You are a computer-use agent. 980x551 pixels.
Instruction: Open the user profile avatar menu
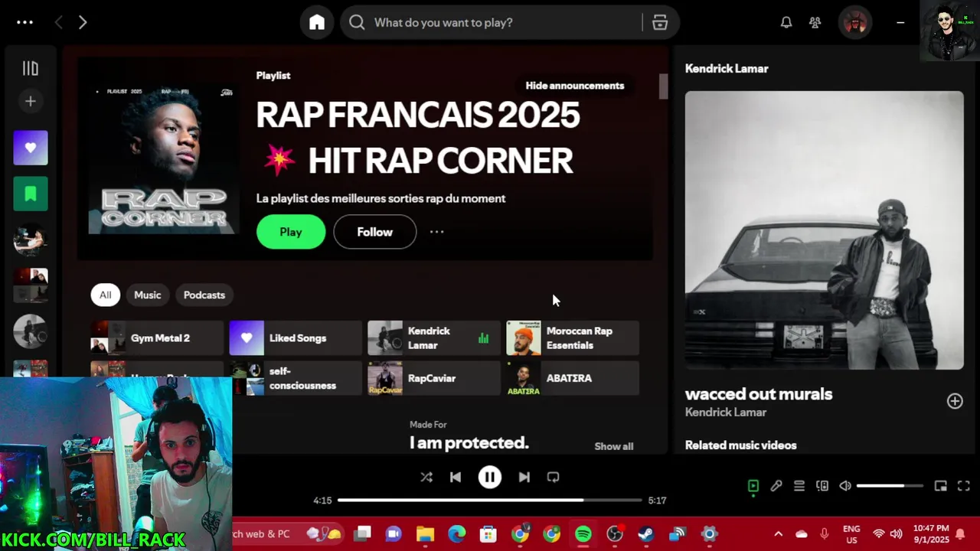(x=855, y=23)
